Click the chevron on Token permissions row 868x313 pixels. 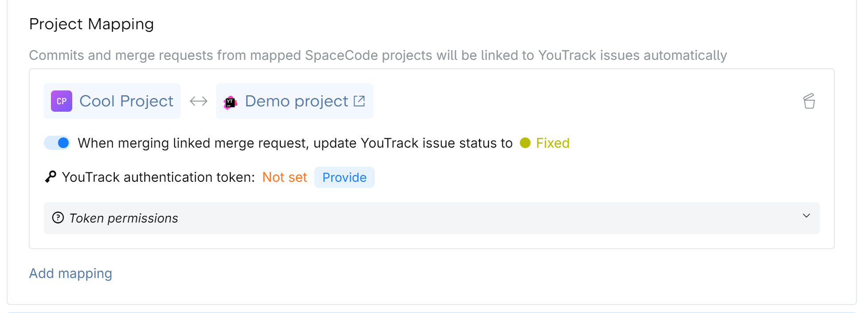tap(805, 218)
